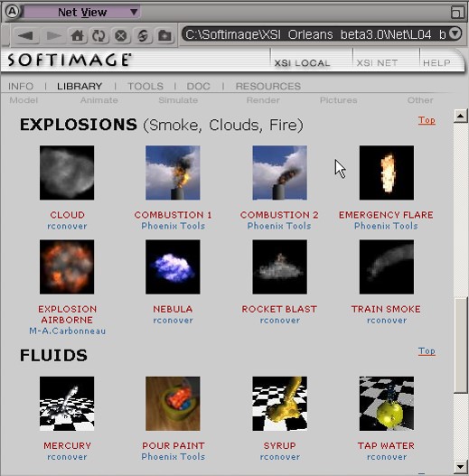The image size is (469, 476).
Task: Stop loading with the X icon
Action: click(121, 36)
